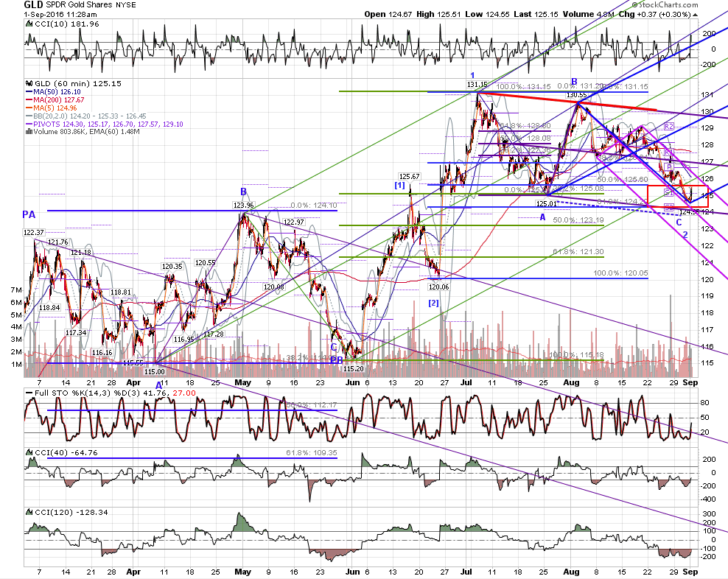
Task: Select the SPDR Gold Shares NYSE name
Action: [x=91, y=5]
